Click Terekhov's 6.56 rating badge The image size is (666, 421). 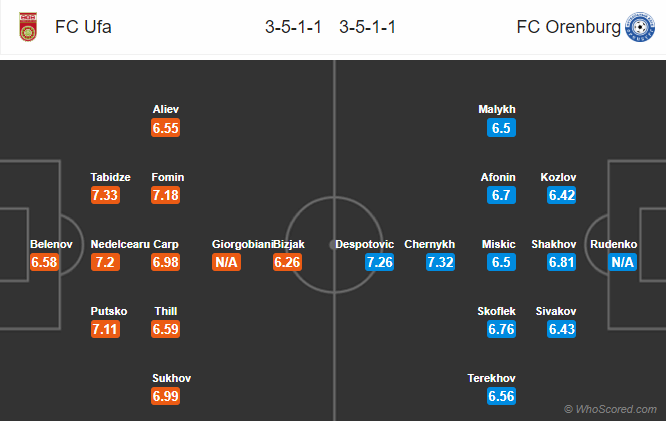click(501, 396)
